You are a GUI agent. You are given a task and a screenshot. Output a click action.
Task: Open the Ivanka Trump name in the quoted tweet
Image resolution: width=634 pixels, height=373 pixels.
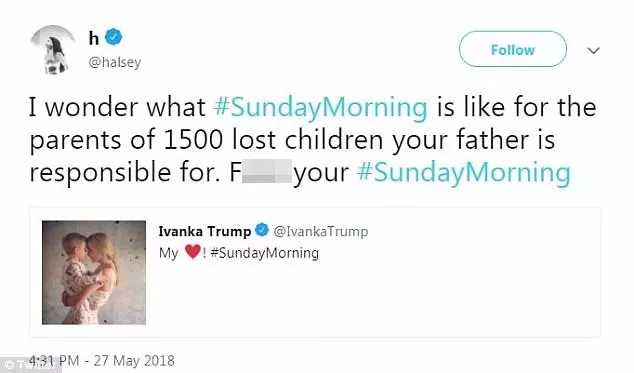[205, 231]
